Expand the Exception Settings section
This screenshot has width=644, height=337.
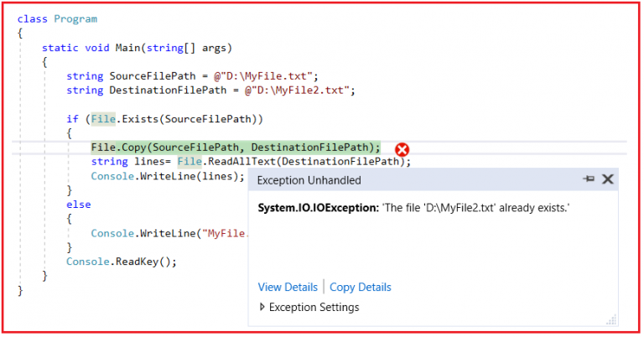point(262,308)
